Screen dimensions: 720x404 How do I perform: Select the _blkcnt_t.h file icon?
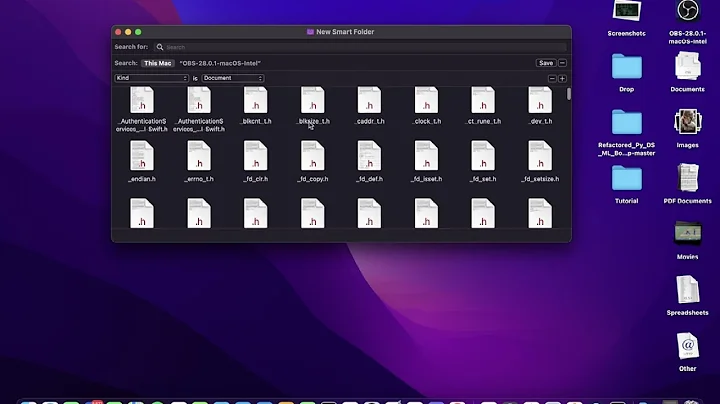pyautogui.click(x=256, y=101)
